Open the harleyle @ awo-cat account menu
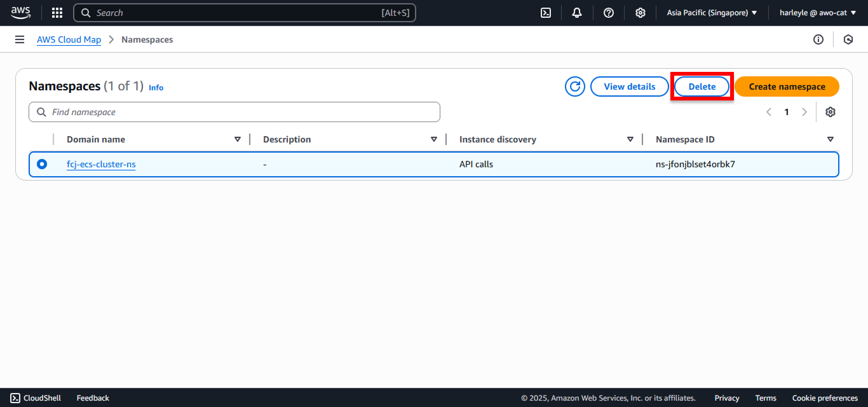 coord(818,13)
